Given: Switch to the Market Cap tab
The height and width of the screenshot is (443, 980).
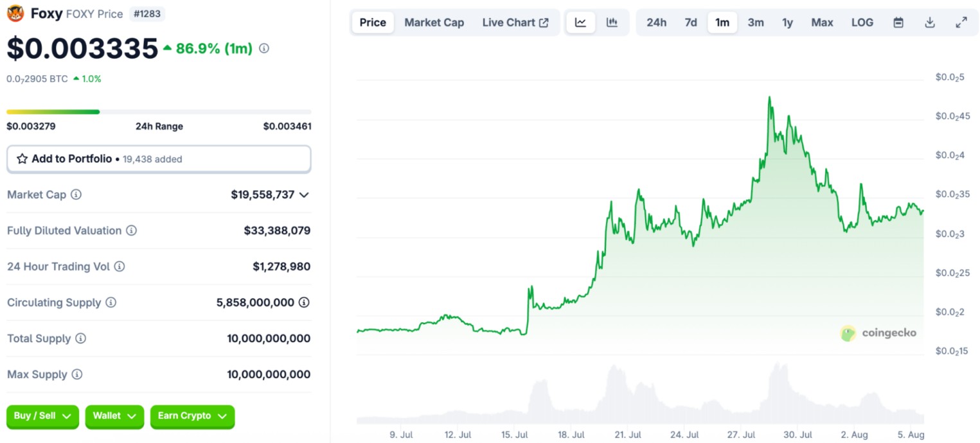Looking at the screenshot, I should click(434, 22).
